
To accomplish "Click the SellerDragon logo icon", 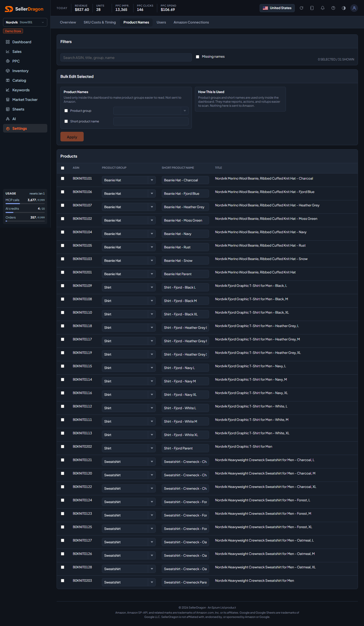I will (x=9, y=9).
